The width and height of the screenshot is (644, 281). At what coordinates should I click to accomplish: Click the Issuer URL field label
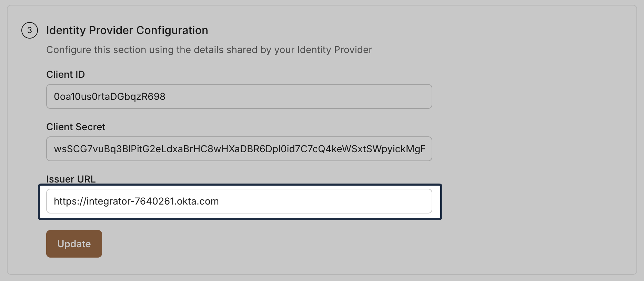tap(71, 179)
